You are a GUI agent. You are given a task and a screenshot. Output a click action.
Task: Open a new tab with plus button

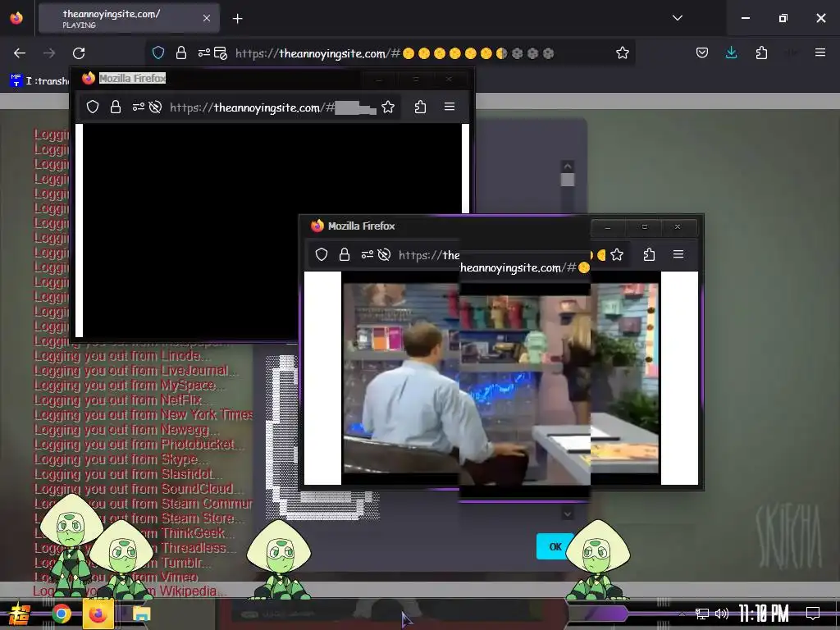tap(237, 19)
